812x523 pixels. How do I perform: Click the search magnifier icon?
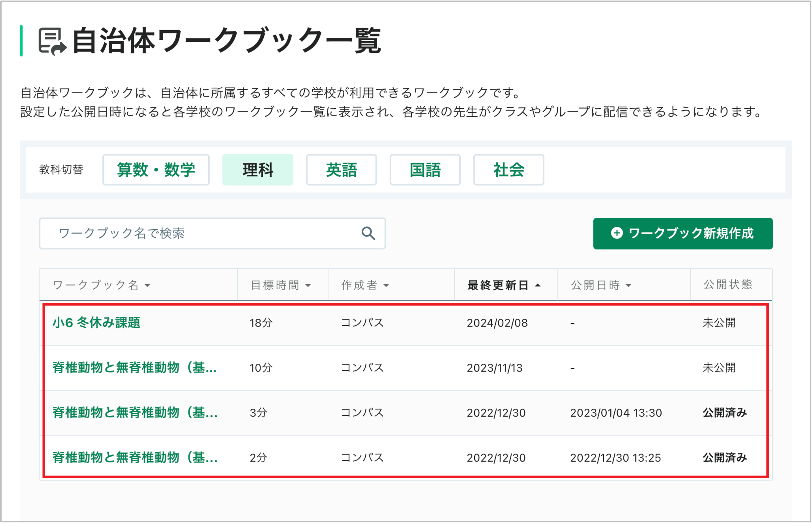pos(368,234)
